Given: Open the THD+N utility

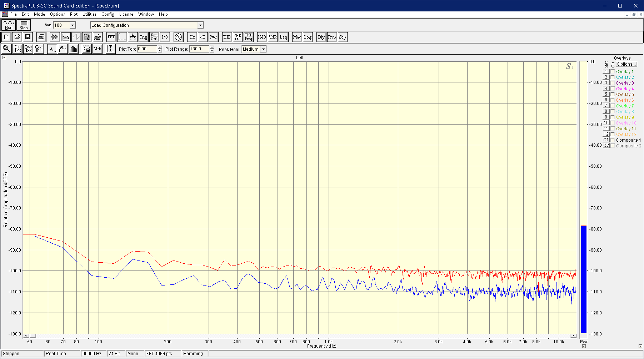Looking at the screenshot, I should click(238, 37).
